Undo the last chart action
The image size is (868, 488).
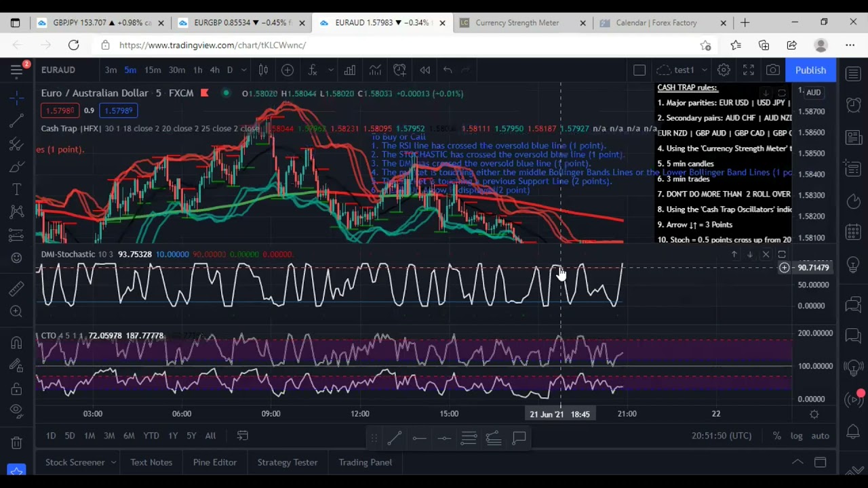coord(448,70)
